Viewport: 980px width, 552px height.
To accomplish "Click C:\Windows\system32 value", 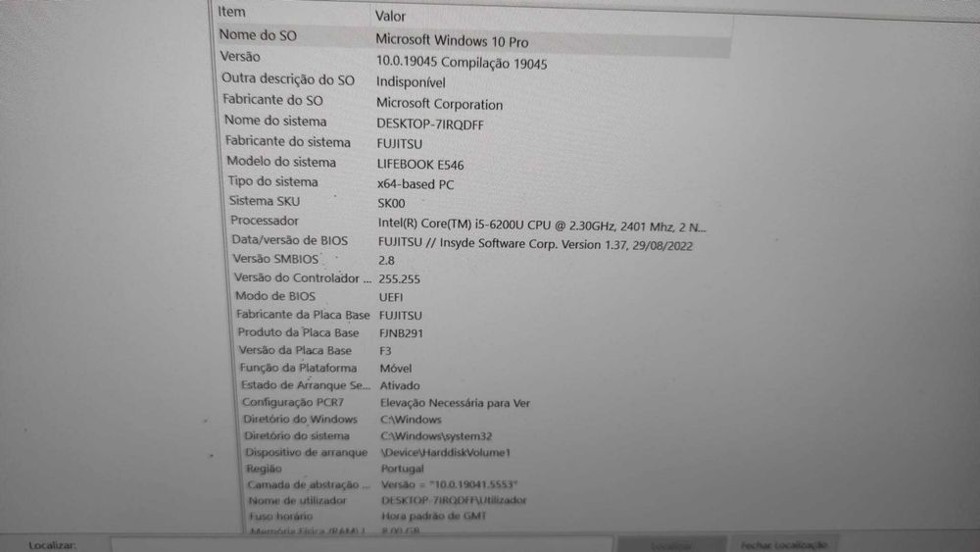I will pos(436,436).
